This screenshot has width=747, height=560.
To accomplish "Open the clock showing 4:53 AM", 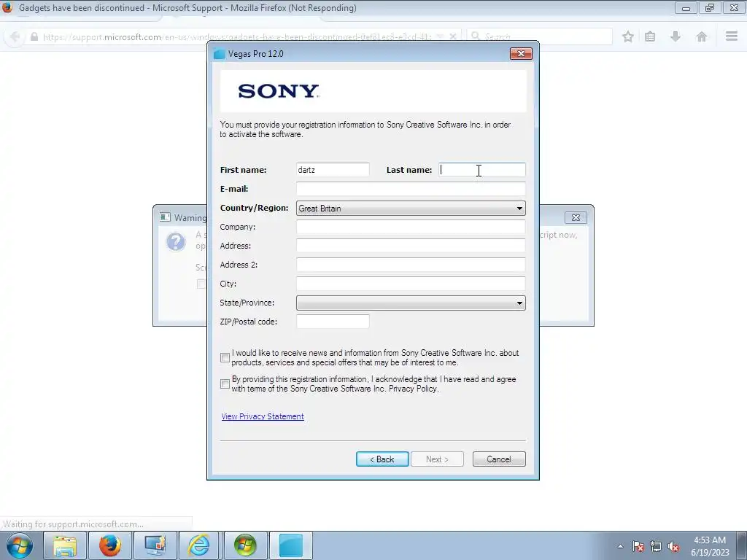I will click(x=710, y=546).
